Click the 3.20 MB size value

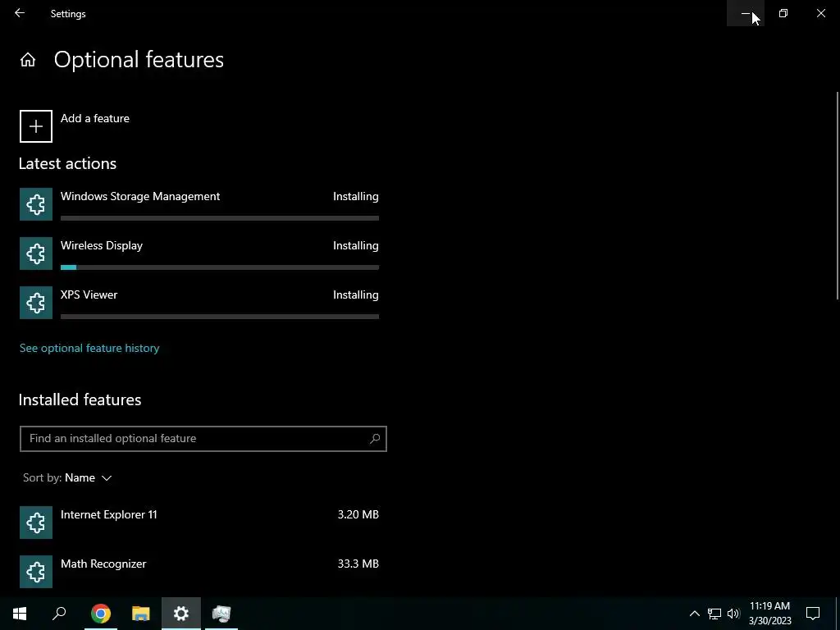358,515
